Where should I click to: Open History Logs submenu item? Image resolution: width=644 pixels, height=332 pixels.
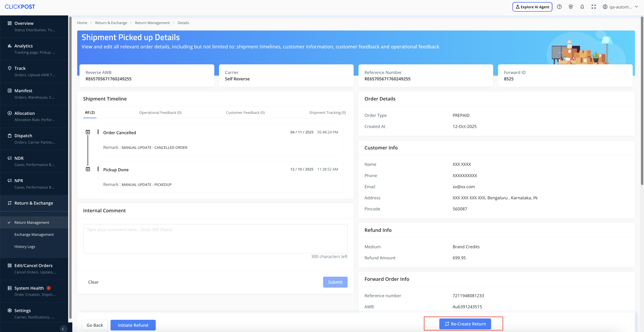tap(25, 246)
